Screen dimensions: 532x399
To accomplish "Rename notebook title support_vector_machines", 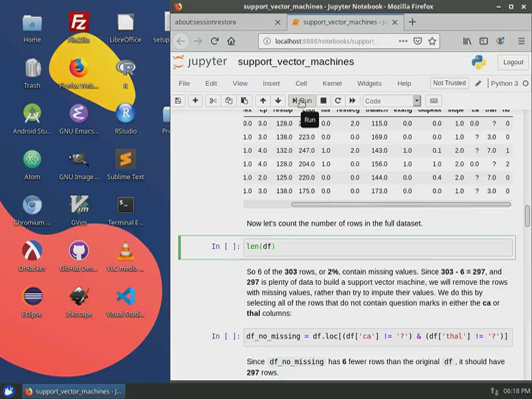I will click(296, 62).
